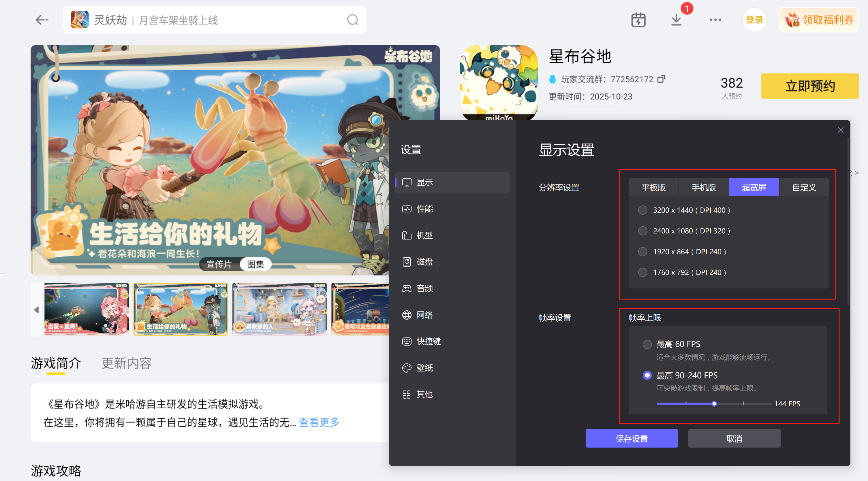The width and height of the screenshot is (868, 481).
Task: Open 快捷键 shortcut settings
Action: tap(428, 341)
